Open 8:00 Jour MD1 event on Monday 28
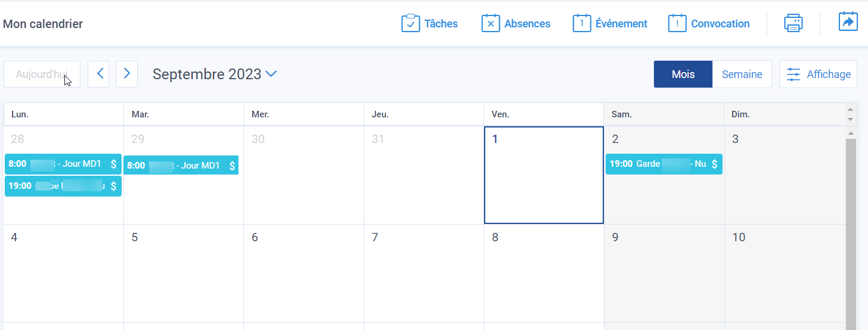This screenshot has height=330, width=868. click(x=63, y=164)
